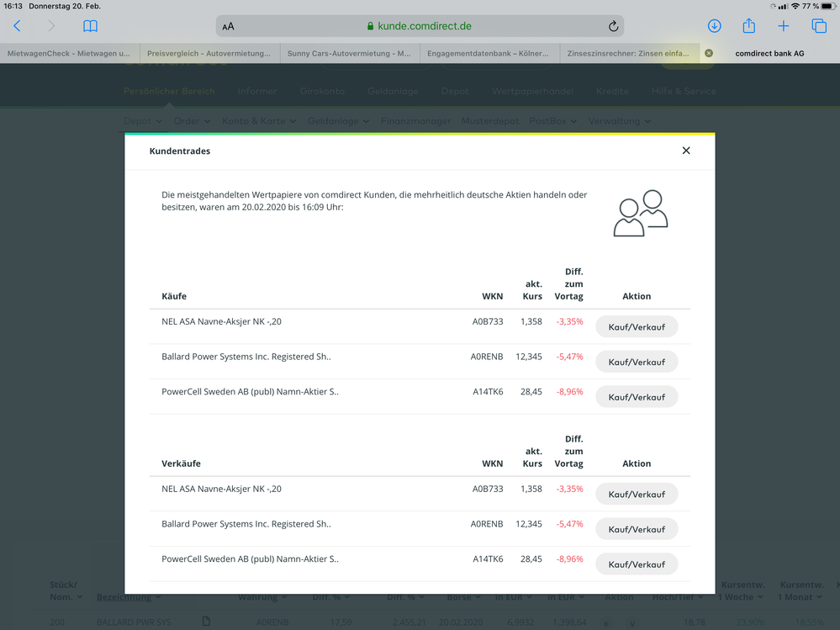
Task: Open text size aA reader menu
Action: coord(229,26)
